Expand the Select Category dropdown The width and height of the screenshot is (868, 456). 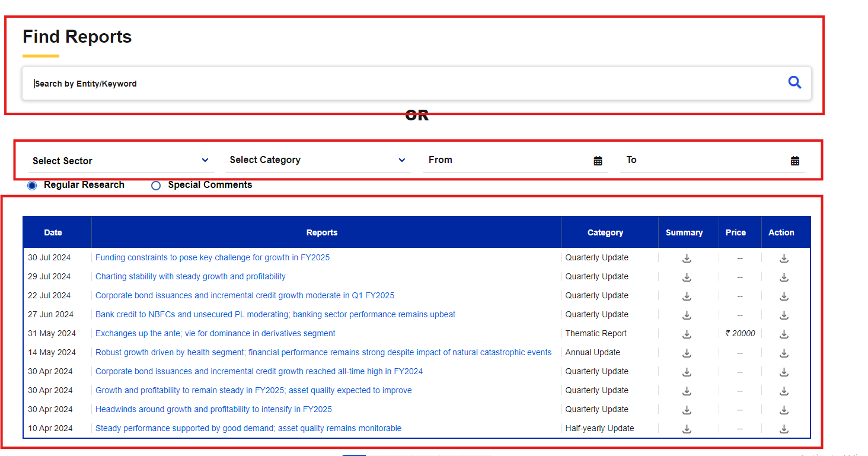pos(317,160)
